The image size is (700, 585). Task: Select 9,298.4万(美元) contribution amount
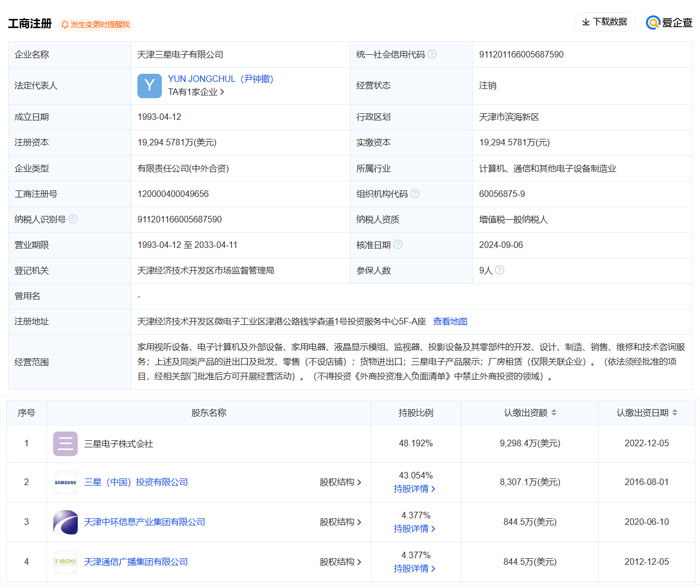pyautogui.click(x=530, y=443)
